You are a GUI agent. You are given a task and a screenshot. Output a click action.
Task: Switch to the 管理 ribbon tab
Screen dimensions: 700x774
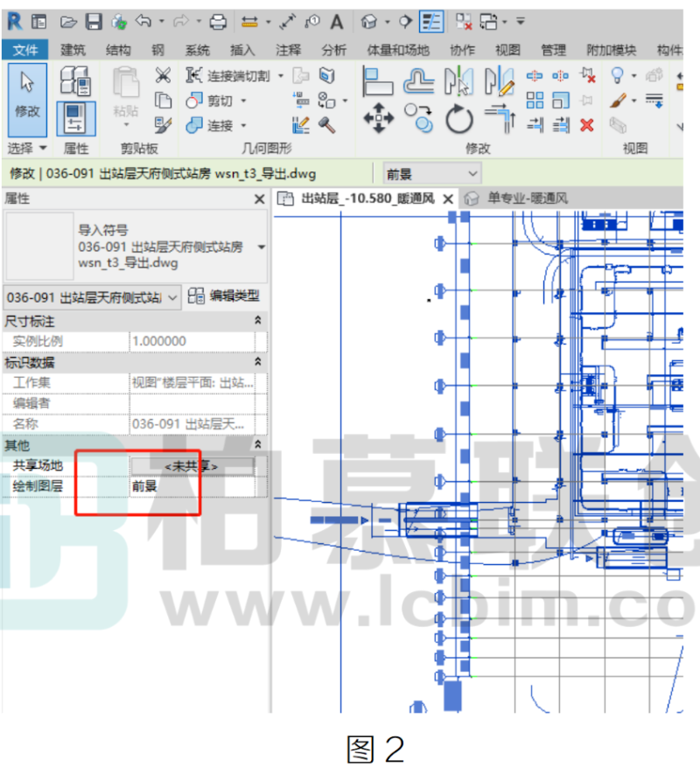click(x=553, y=50)
